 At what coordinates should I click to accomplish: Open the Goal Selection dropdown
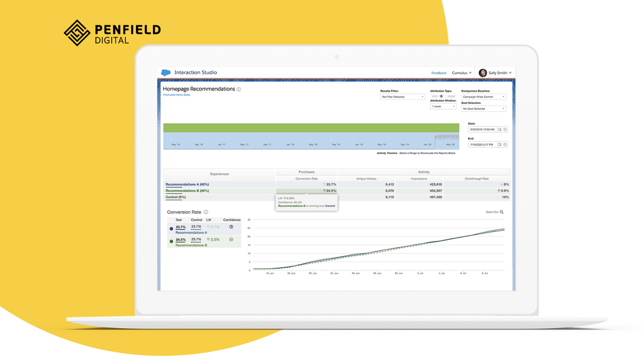pyautogui.click(x=483, y=109)
